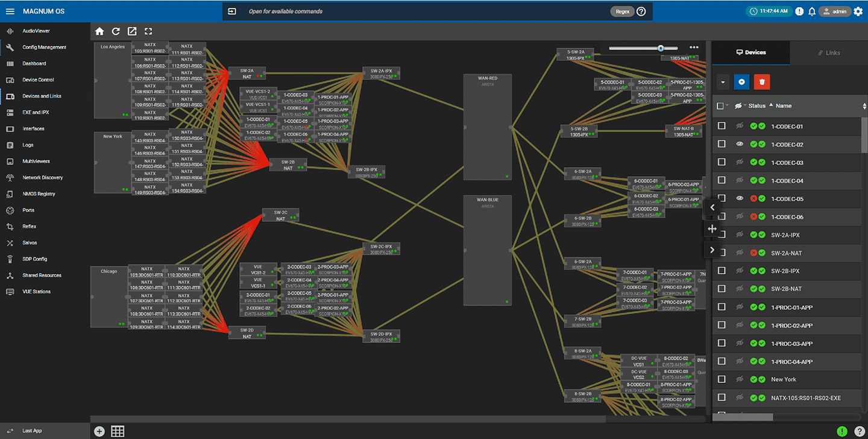Collapse the side panel with right chevron
868x439 pixels.
click(712, 250)
